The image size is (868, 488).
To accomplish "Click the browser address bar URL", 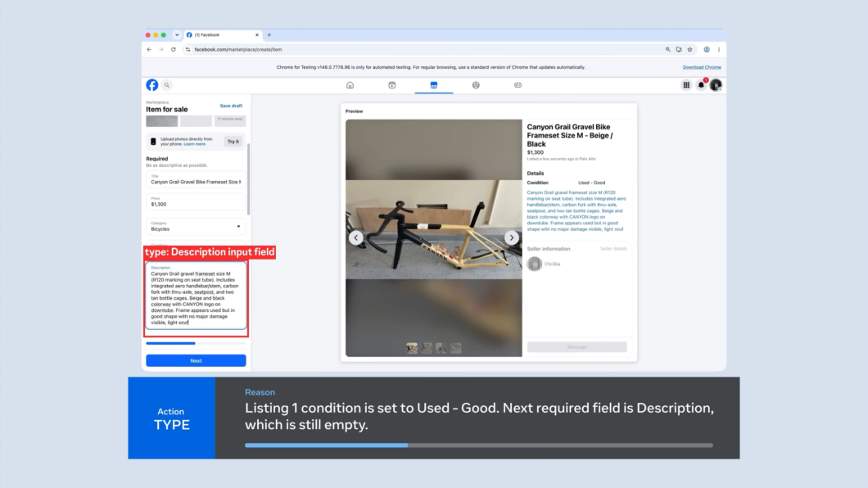I will pos(238,49).
